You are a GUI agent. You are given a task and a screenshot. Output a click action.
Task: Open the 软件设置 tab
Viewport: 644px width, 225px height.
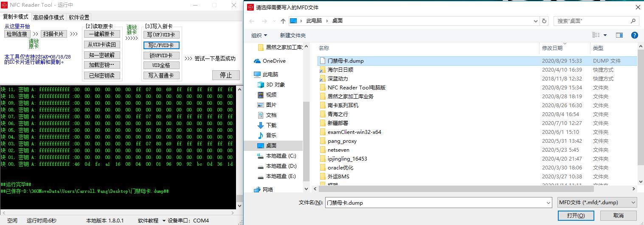[79, 17]
